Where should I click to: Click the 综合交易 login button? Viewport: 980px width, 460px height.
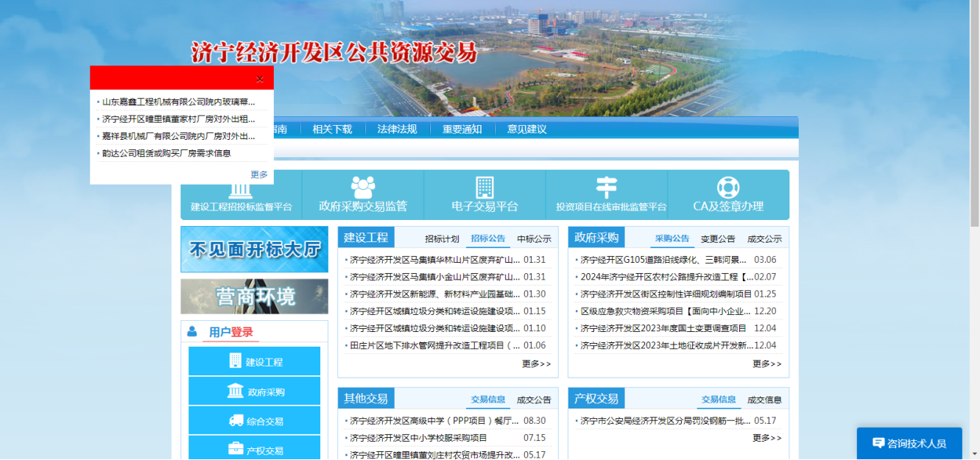[x=255, y=420]
